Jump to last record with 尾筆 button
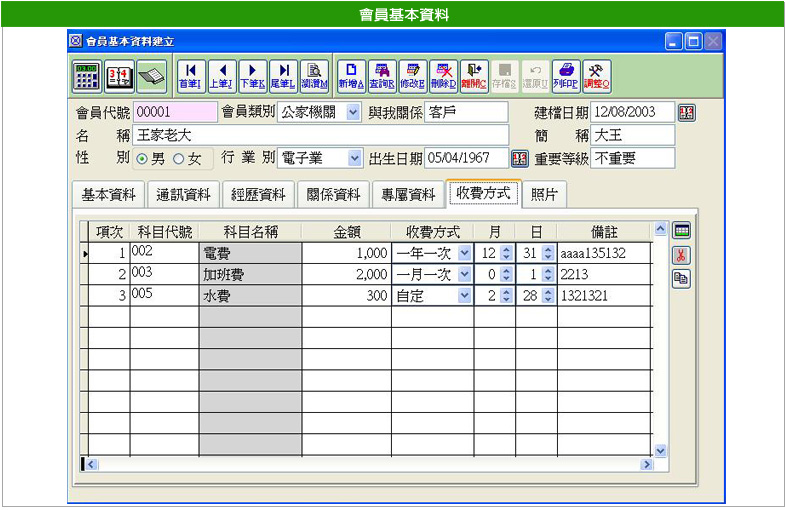The height and width of the screenshot is (510, 786). click(284, 75)
